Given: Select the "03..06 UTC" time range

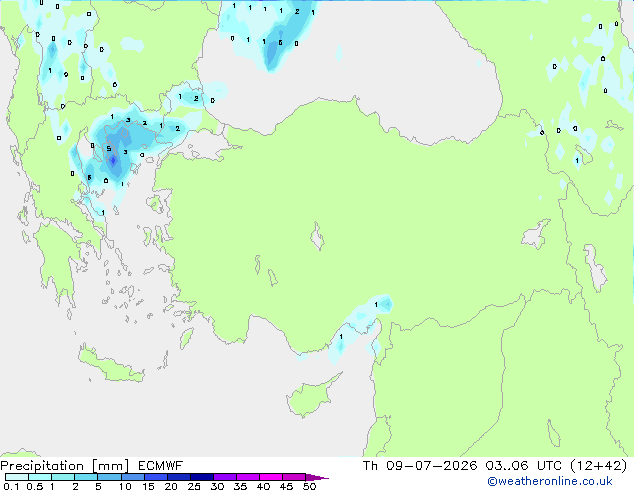Looking at the screenshot, I should (x=524, y=466).
